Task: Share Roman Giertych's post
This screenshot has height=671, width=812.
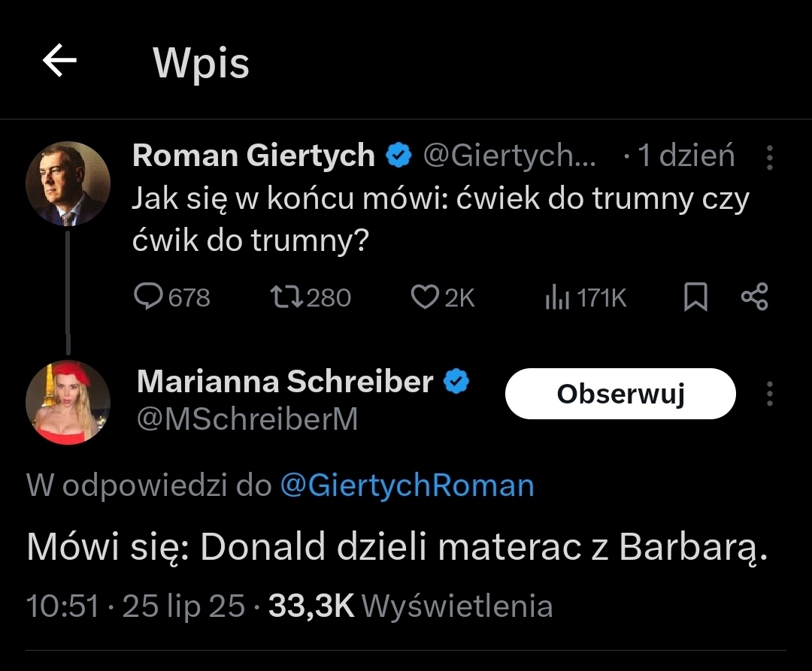Action: pyautogui.click(x=754, y=298)
